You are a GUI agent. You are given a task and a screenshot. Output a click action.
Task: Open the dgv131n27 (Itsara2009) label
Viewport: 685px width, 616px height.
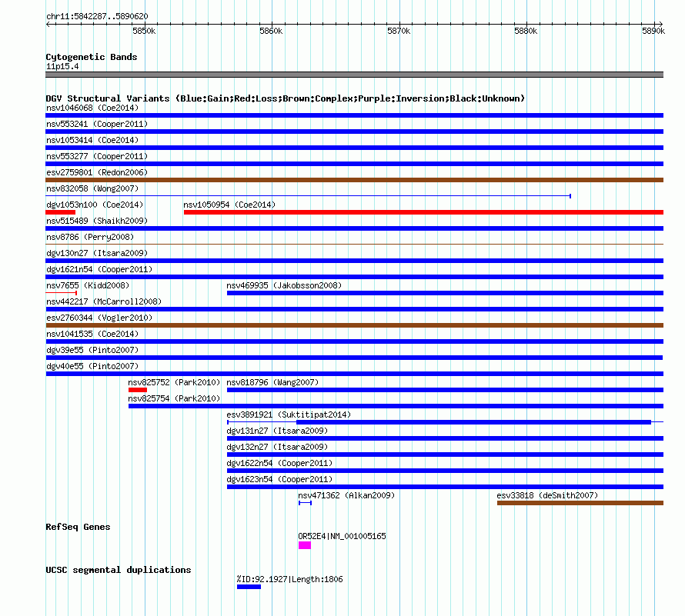(277, 431)
